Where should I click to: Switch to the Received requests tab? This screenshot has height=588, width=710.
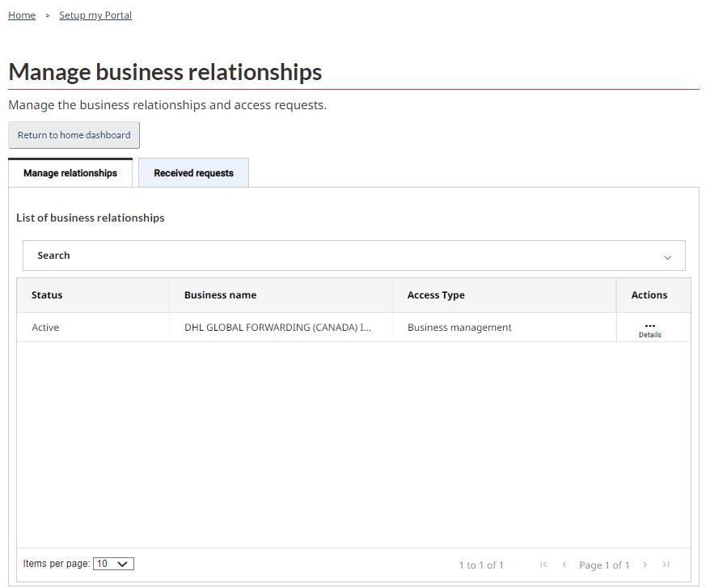click(x=193, y=173)
